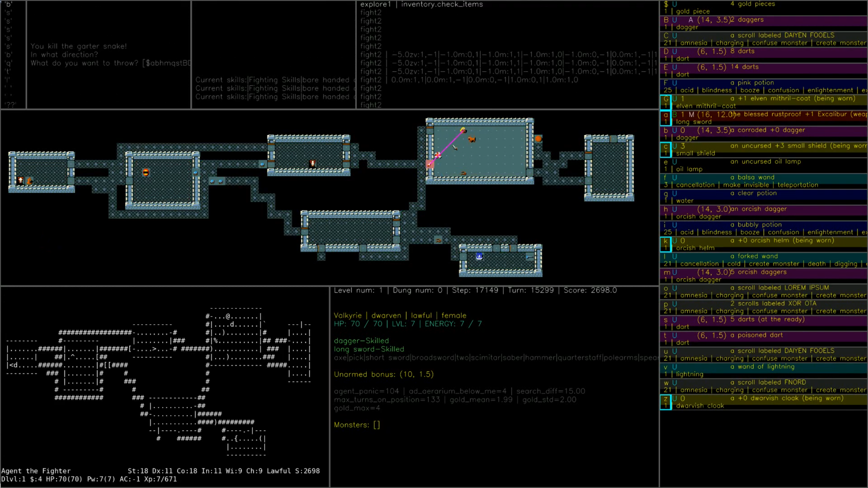Click '2 scrolls labeled XOR OTA'
Screen dimensions: 868x488
[x=764, y=307]
